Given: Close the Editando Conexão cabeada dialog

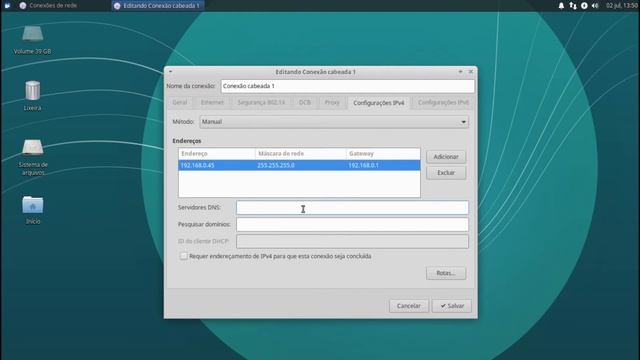Looking at the screenshot, I should 471,72.
